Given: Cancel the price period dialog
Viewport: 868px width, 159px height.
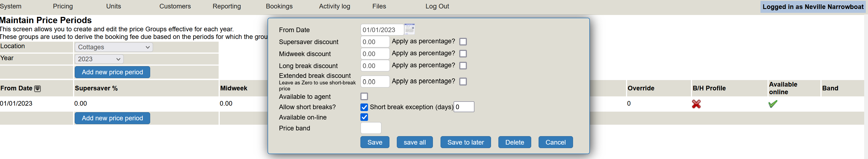Looking at the screenshot, I should point(555,142).
